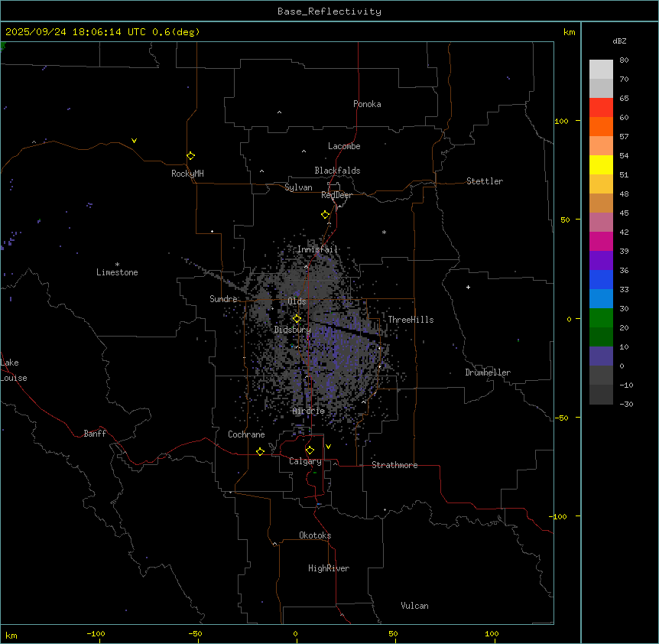Select the white cross marker north of Drumheller
Image resolution: width=659 pixels, height=644 pixels.
pos(468,287)
